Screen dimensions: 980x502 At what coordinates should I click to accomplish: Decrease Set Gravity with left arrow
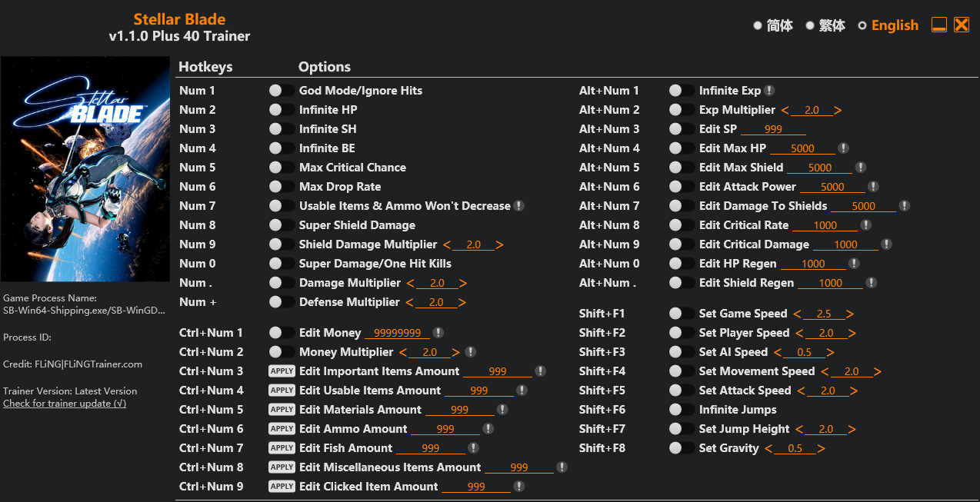click(769, 448)
